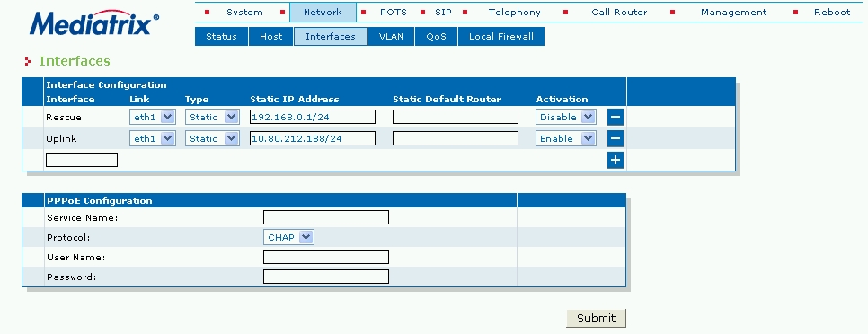Open Link dropdown for Rescue interface
Viewport: 868px width, 334px height.
click(x=153, y=118)
